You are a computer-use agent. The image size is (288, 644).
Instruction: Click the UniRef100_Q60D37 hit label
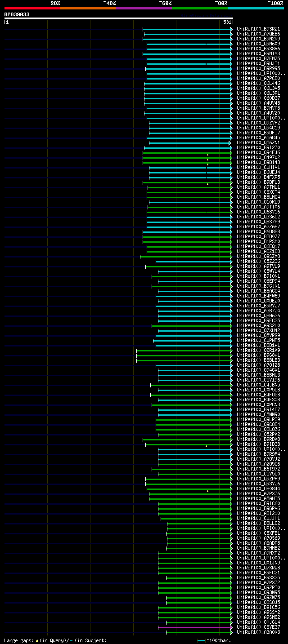258,98
